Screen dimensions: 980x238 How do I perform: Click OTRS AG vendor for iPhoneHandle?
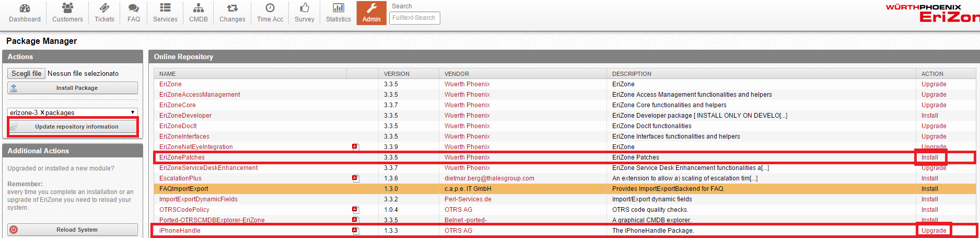458,231
